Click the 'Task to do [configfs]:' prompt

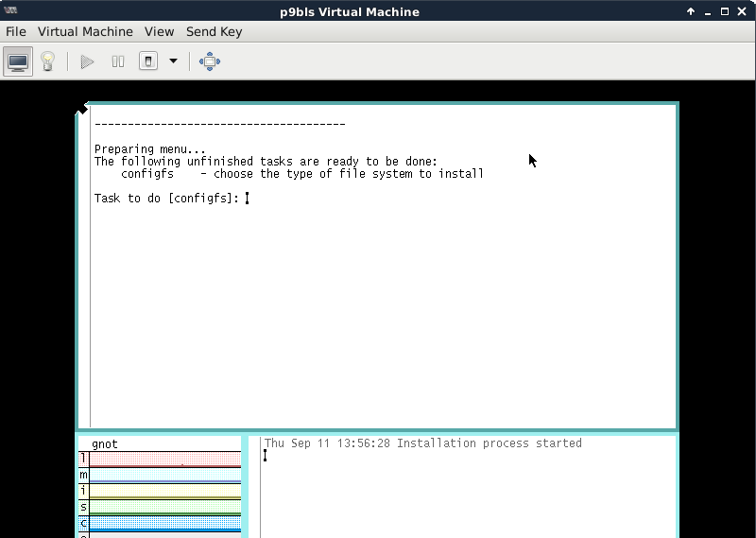click(x=167, y=199)
